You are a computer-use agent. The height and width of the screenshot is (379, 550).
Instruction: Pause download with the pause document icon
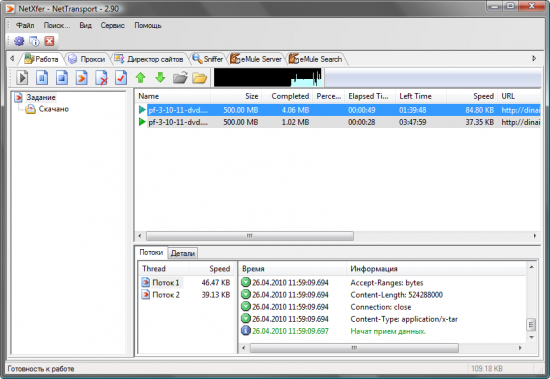pos(42,78)
